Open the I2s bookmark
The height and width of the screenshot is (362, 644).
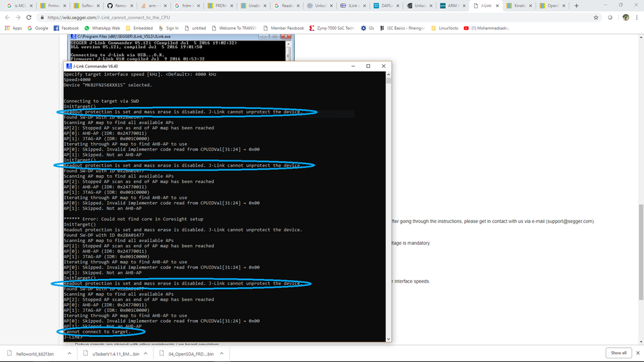click(x=367, y=28)
